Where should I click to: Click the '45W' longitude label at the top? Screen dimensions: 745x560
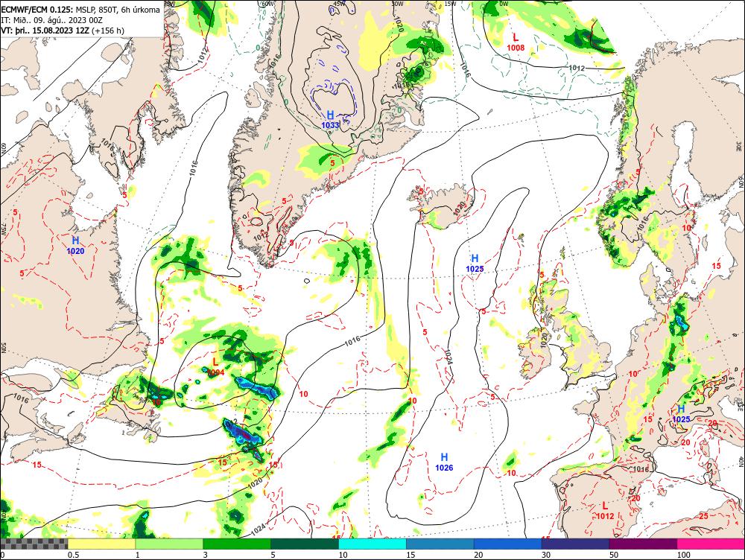coord(339,4)
